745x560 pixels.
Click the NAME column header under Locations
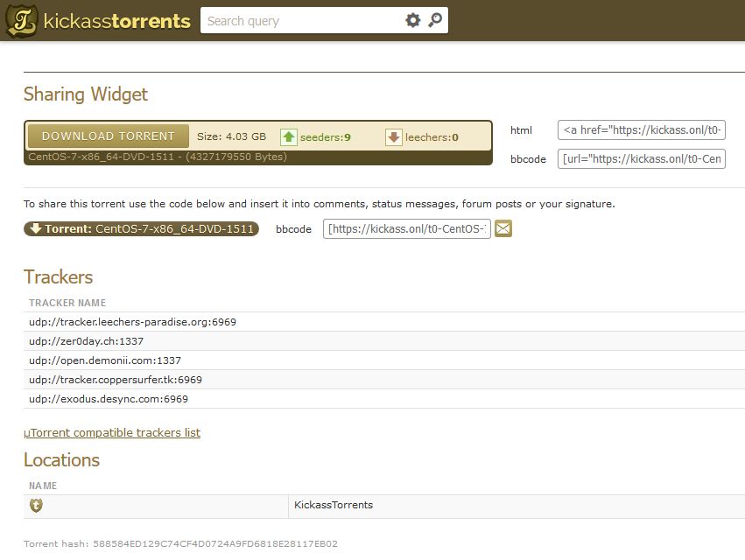pyautogui.click(x=43, y=486)
